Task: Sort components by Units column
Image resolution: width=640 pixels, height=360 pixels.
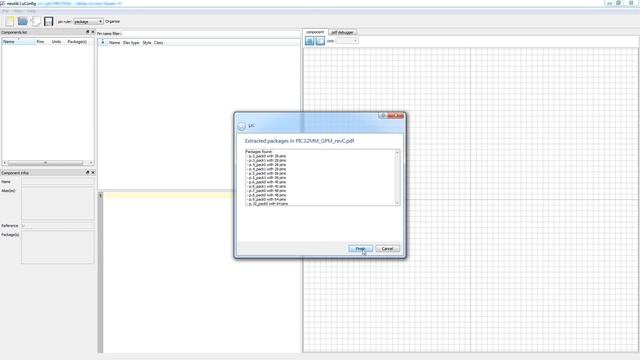Action: [56, 42]
